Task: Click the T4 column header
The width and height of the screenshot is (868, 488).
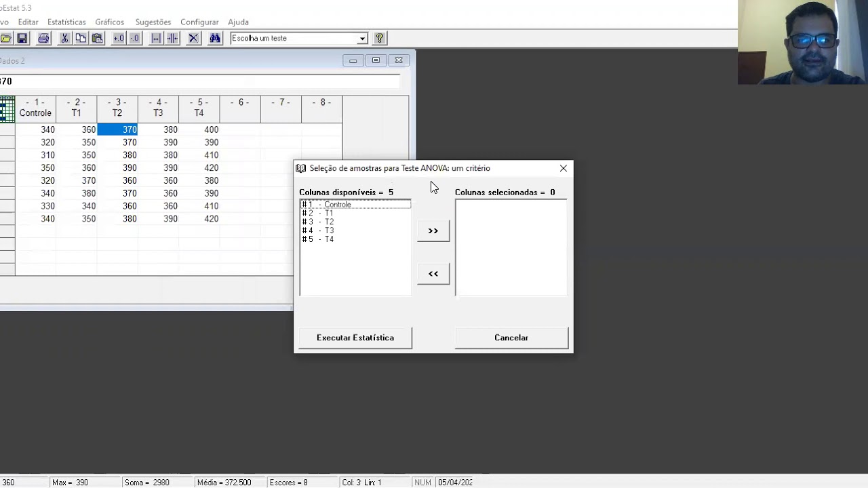Action: click(x=199, y=108)
